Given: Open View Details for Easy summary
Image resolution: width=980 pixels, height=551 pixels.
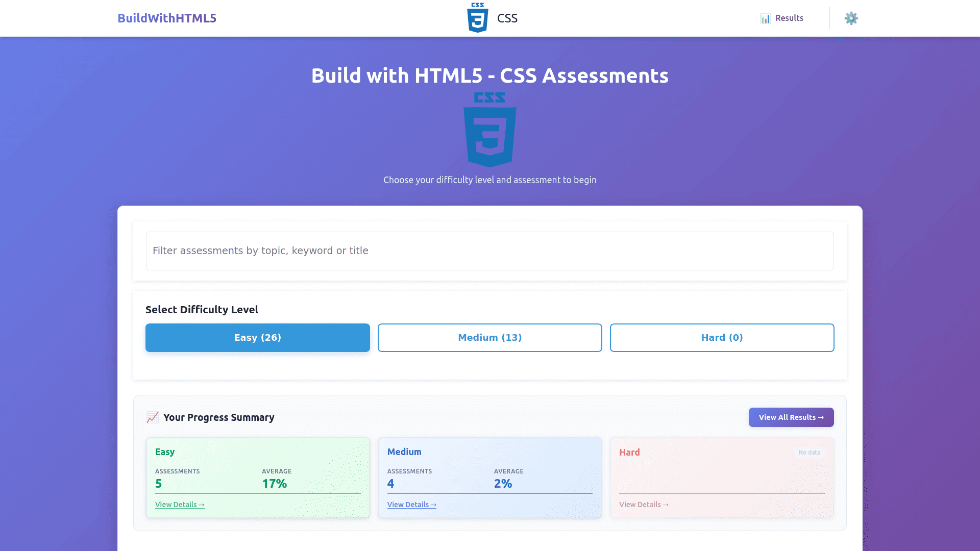Looking at the screenshot, I should click(180, 505).
